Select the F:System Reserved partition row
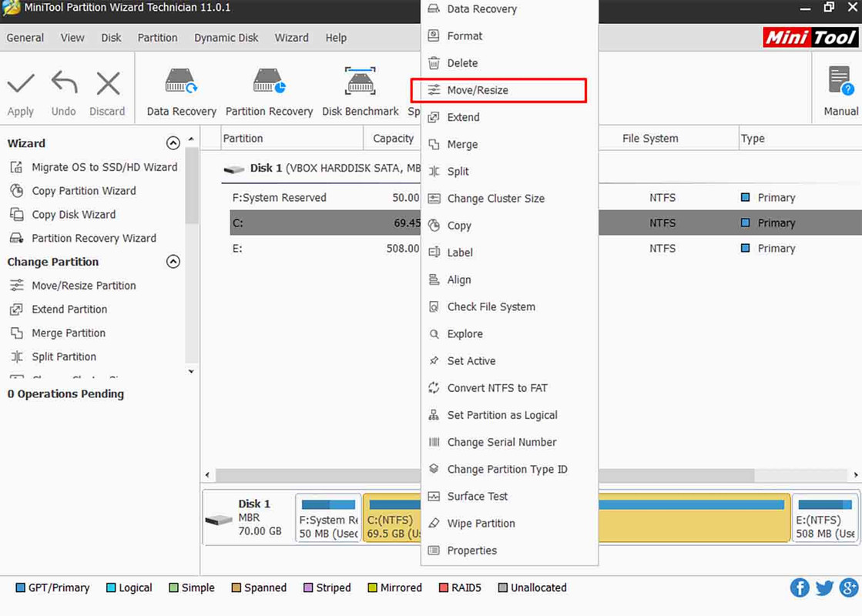The image size is (862, 616). click(x=324, y=197)
